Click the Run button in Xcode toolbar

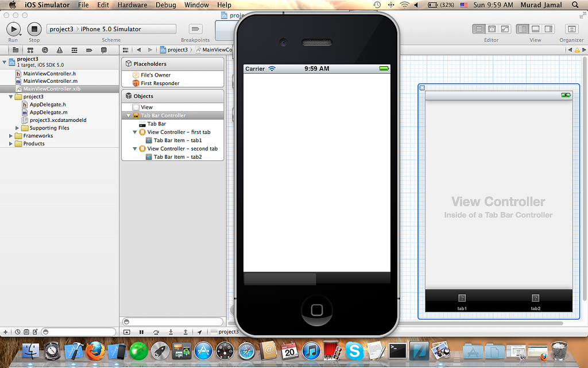(x=13, y=29)
